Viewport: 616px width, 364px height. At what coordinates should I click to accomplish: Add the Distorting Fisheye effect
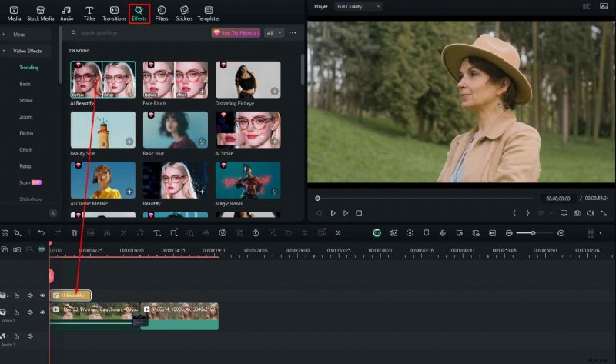pos(275,92)
